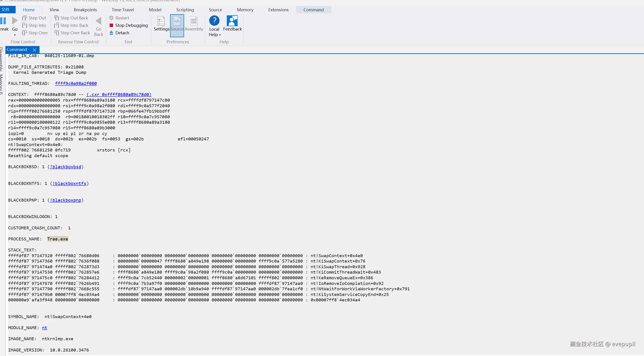Open the Feedback icon

(232, 21)
